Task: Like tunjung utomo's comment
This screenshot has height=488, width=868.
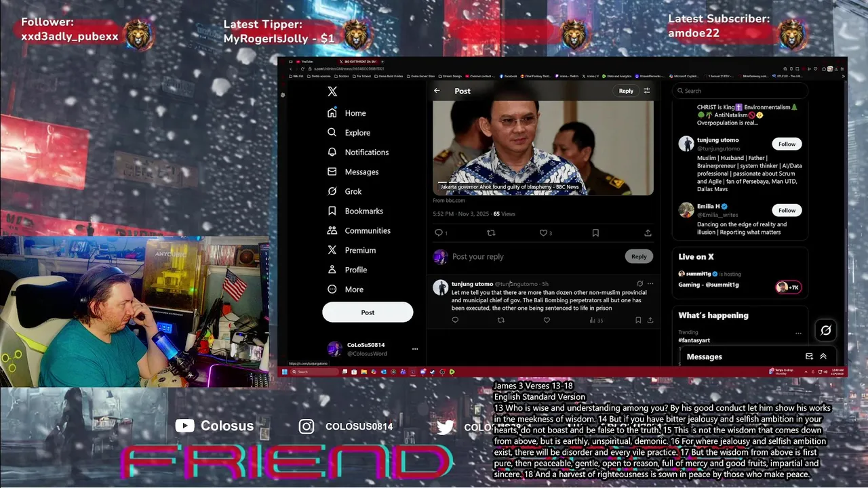Action: pyautogui.click(x=547, y=320)
